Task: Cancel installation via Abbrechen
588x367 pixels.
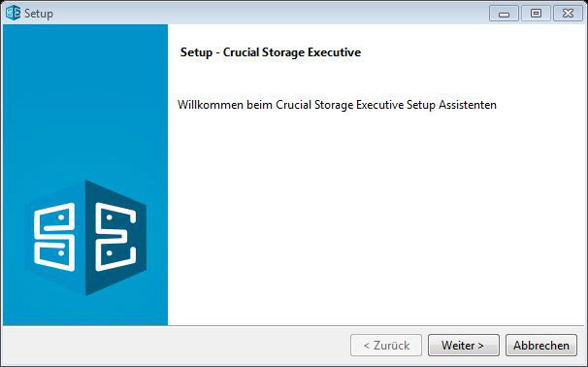Action: click(x=541, y=346)
